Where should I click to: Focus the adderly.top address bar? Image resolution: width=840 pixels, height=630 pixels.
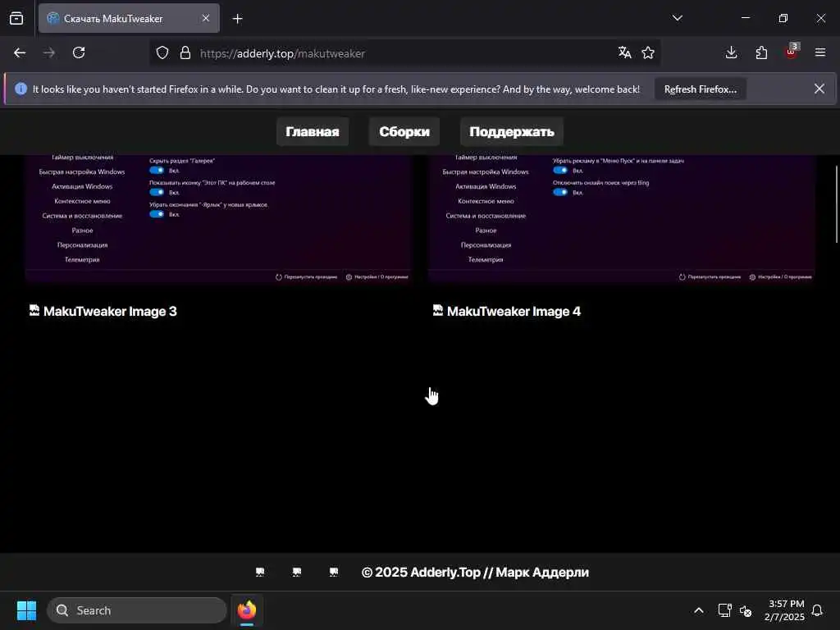tap(404, 53)
